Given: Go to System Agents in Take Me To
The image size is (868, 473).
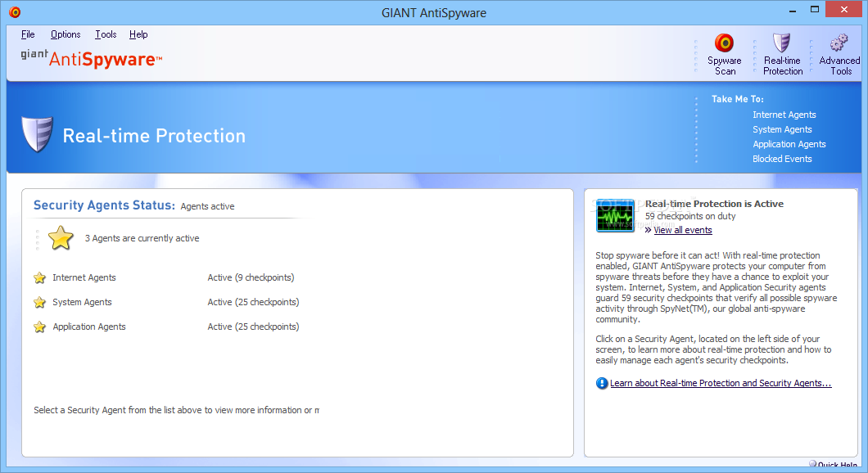Looking at the screenshot, I should pos(782,129).
